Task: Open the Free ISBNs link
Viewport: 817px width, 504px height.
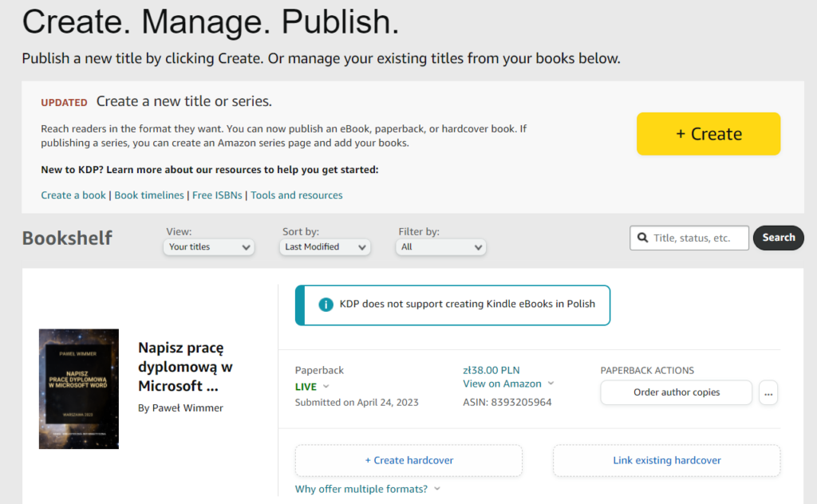Action: (218, 195)
